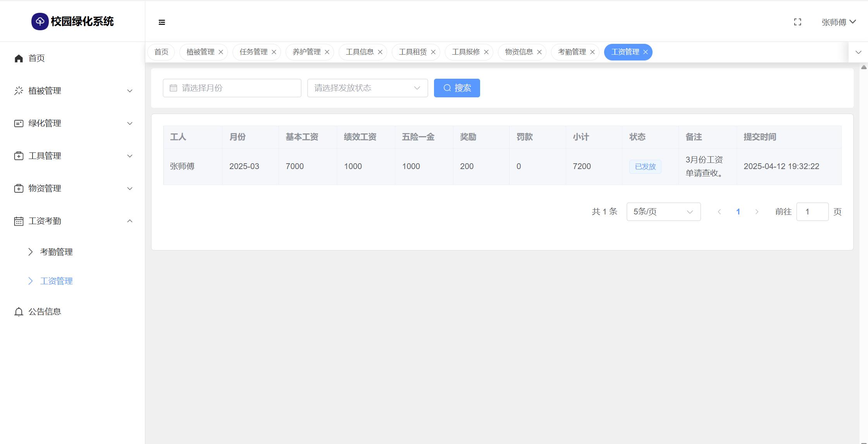
Task: Open the 请选择发放状态 dropdown
Action: coord(367,88)
